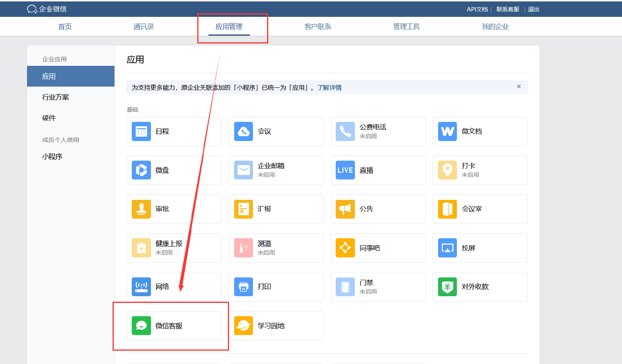The width and height of the screenshot is (622, 364).
Task: Select the 应用管理 tab
Action: pos(229,27)
